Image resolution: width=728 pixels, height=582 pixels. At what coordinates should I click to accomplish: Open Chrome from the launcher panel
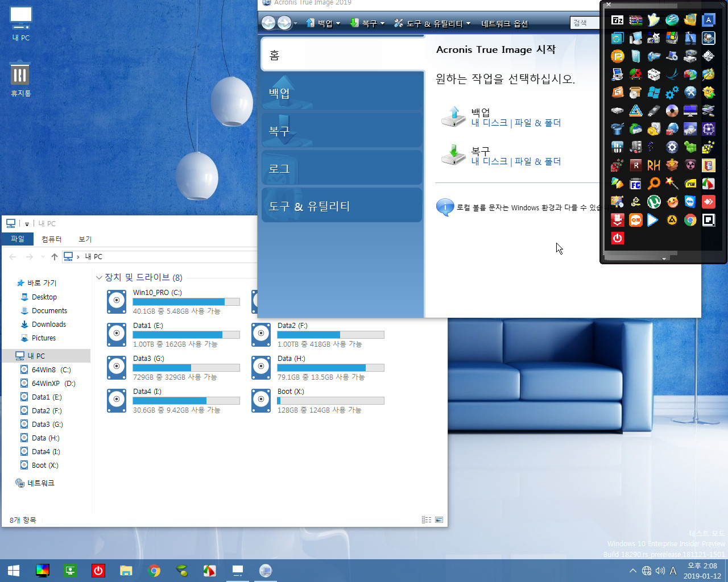tap(690, 220)
